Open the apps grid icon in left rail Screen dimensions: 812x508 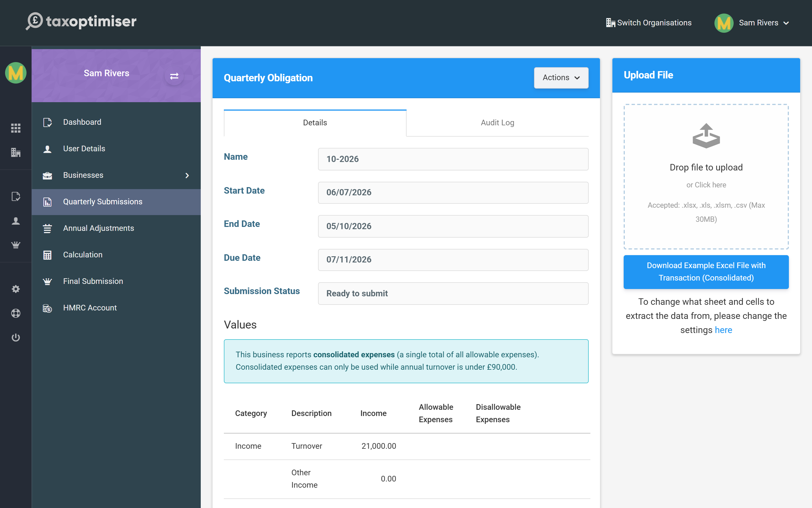click(16, 128)
